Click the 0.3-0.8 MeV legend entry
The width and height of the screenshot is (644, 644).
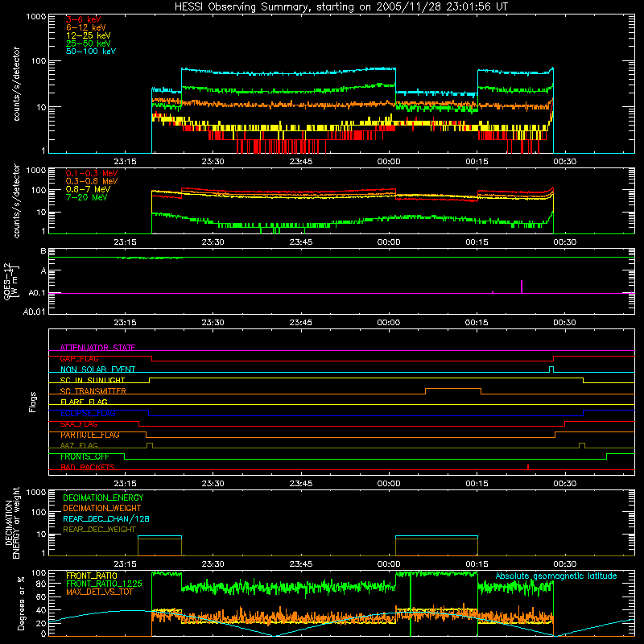coord(92,181)
